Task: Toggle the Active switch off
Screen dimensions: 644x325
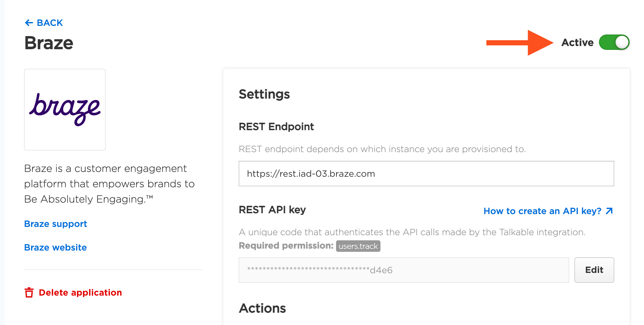Action: (x=614, y=42)
